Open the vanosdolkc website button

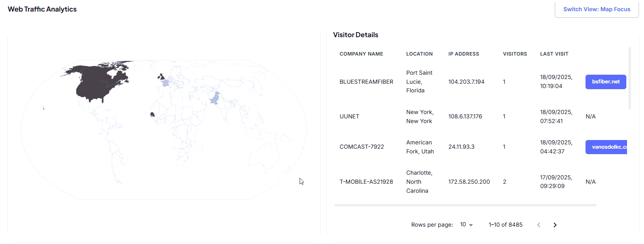click(606, 147)
